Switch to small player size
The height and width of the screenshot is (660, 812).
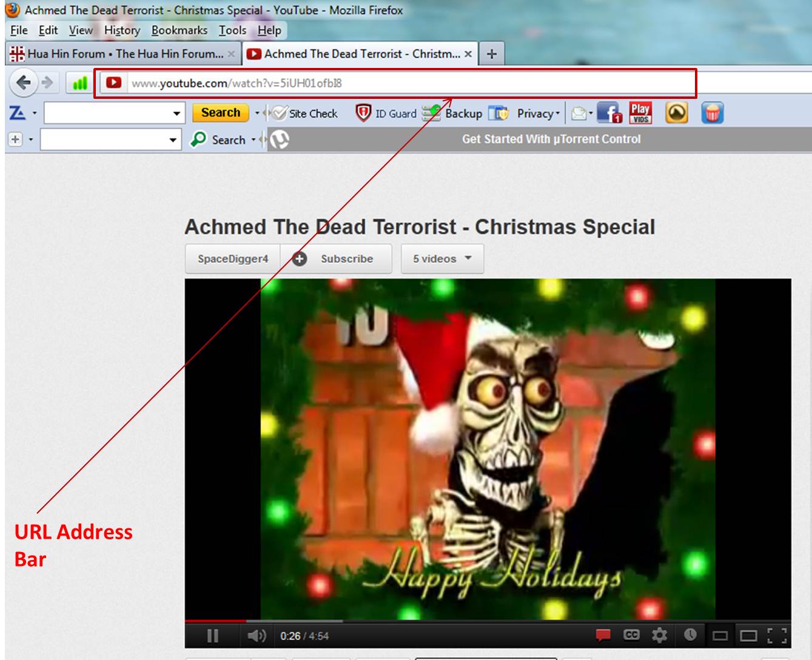click(x=720, y=636)
